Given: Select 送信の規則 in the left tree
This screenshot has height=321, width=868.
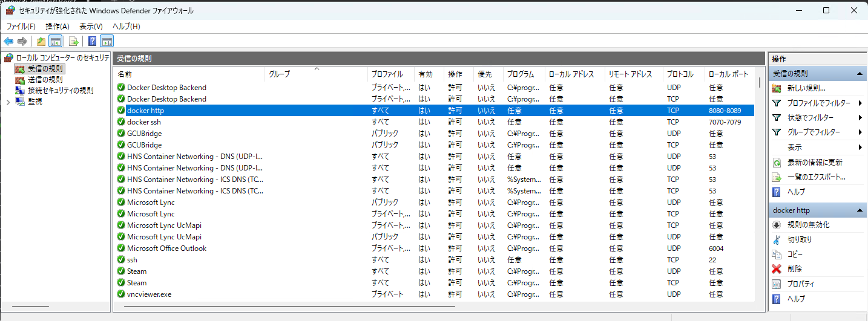Looking at the screenshot, I should point(45,79).
